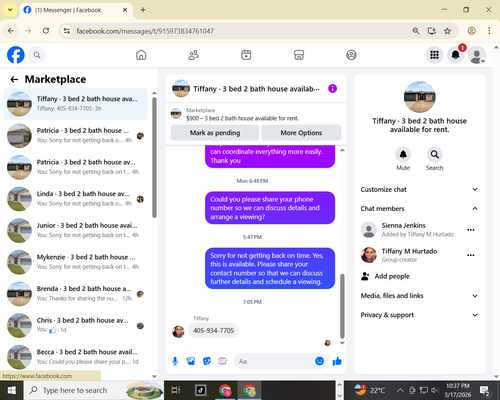Open options for Sienna Jenkins
The image size is (500, 400).
point(471,230)
